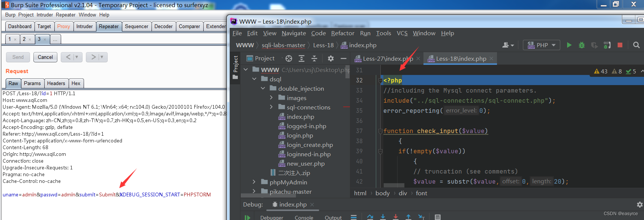The image size is (644, 220).
Task: Click Expand All icon in Project panel
Action: click(x=302, y=58)
